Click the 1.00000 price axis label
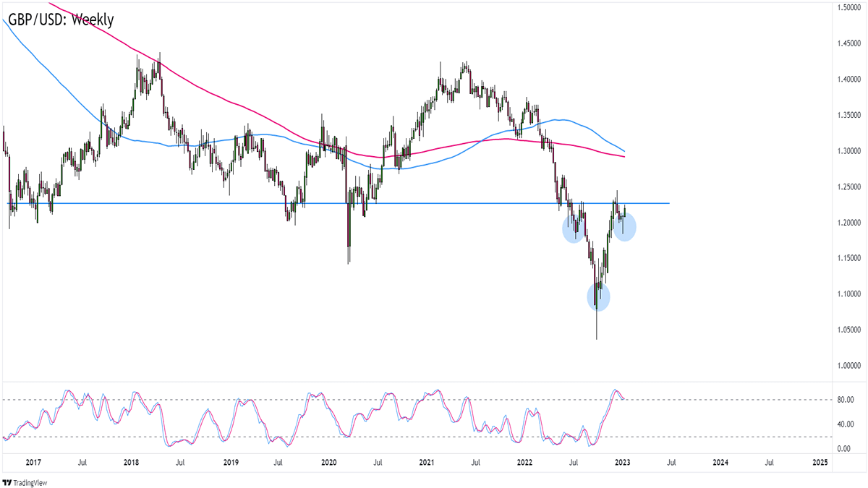 pos(848,366)
